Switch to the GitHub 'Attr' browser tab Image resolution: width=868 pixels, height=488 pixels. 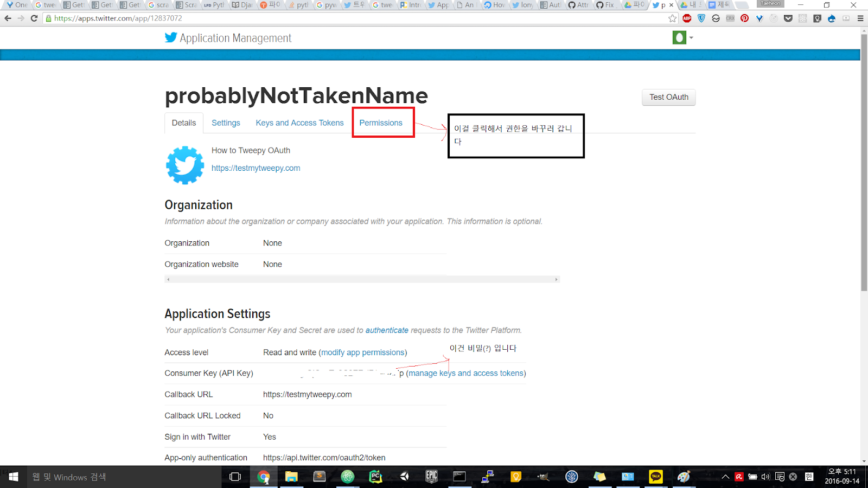click(x=578, y=5)
